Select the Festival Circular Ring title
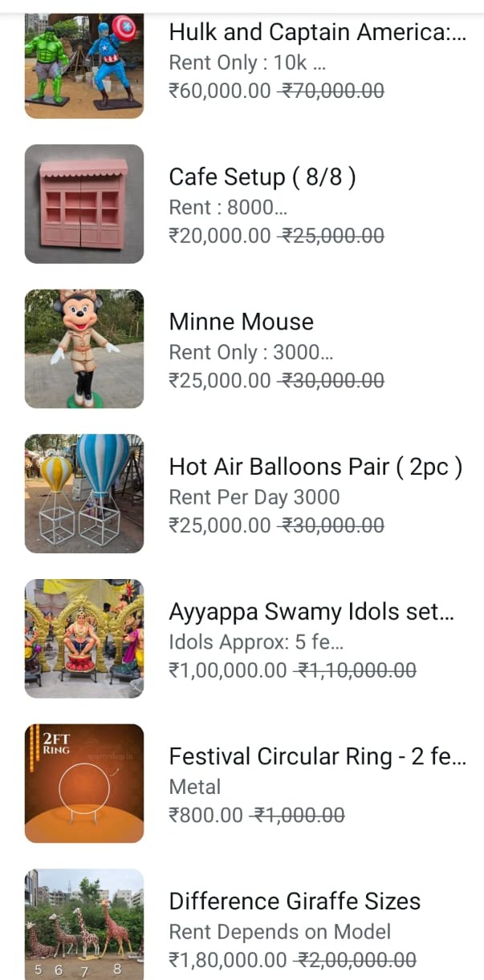Viewport: 484px width, 980px height. tap(316, 756)
